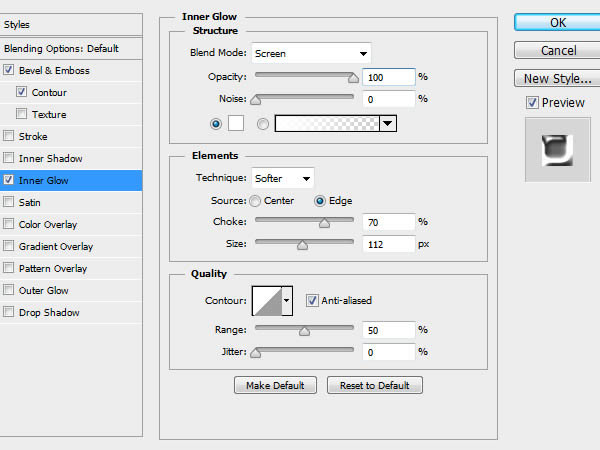Uncheck the Inner Glow checkbox
The height and width of the screenshot is (450, 600).
(8, 180)
